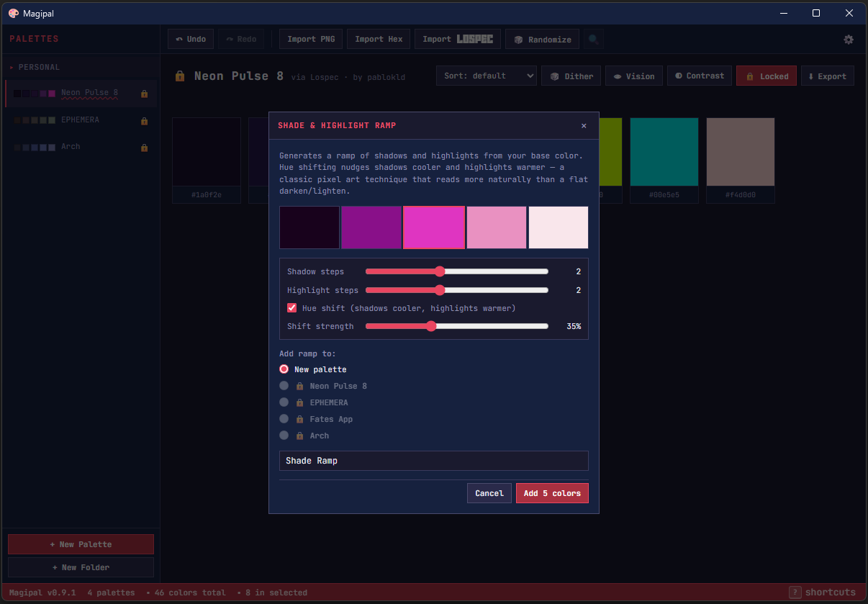868x604 pixels.
Task: Click the Undo button
Action: pyautogui.click(x=191, y=39)
